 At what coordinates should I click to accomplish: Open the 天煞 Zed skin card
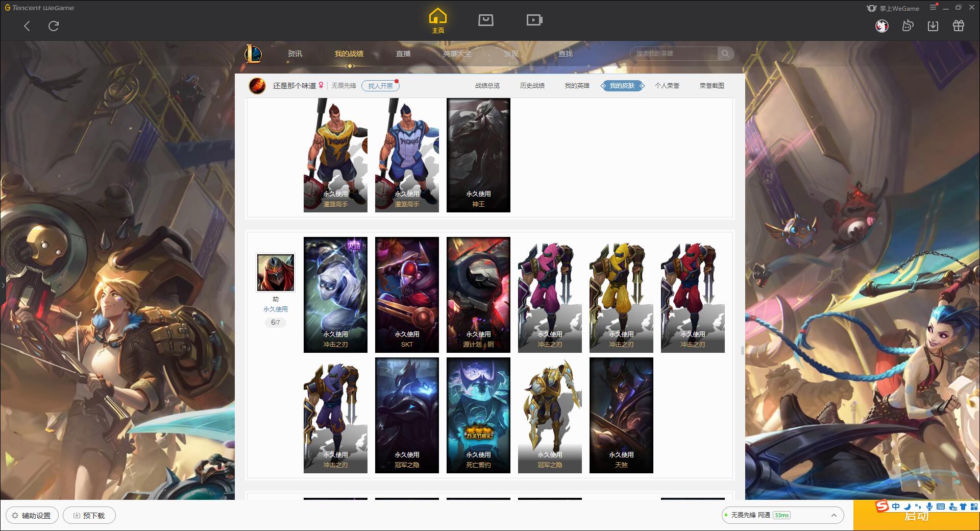(621, 415)
